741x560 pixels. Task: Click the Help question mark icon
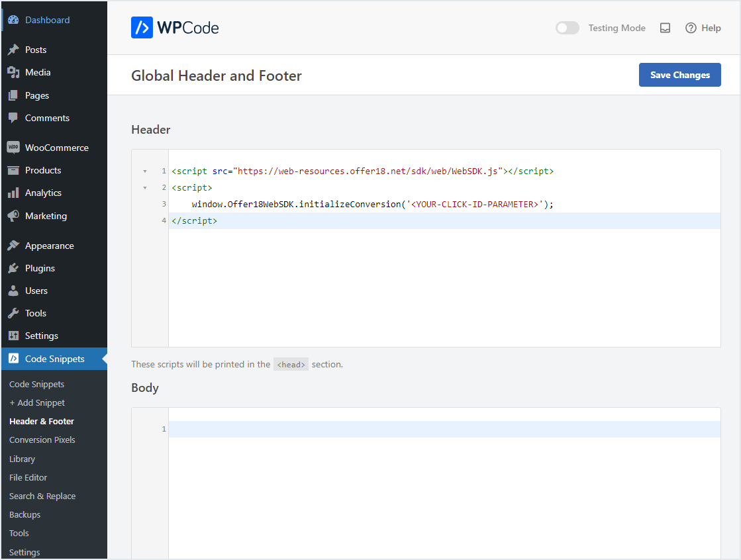click(691, 28)
